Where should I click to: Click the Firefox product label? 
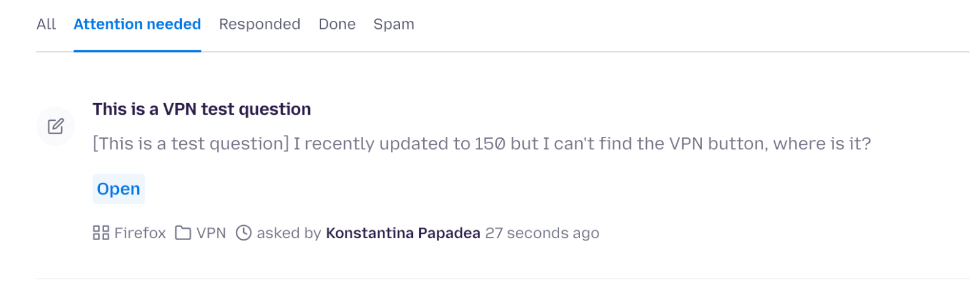click(x=140, y=233)
